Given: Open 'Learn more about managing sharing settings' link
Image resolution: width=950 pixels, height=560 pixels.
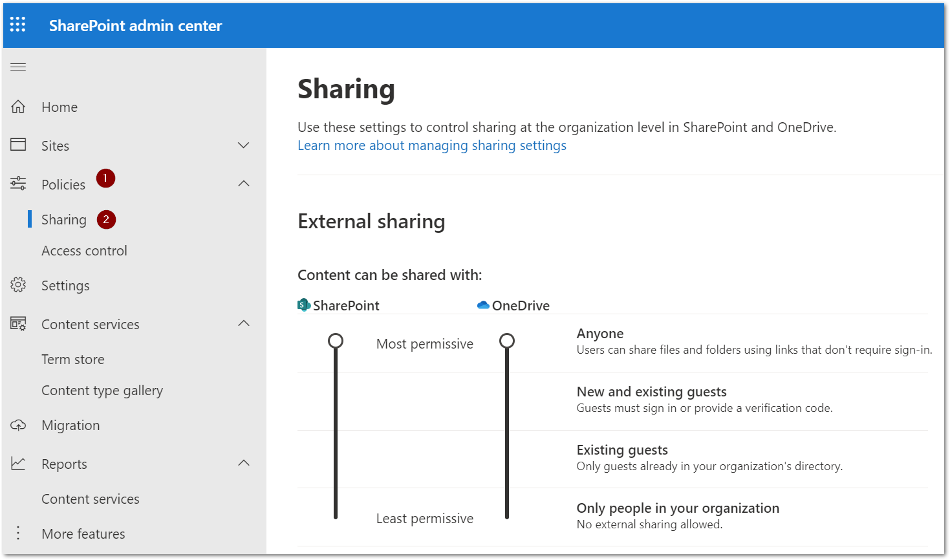Looking at the screenshot, I should tap(432, 145).
